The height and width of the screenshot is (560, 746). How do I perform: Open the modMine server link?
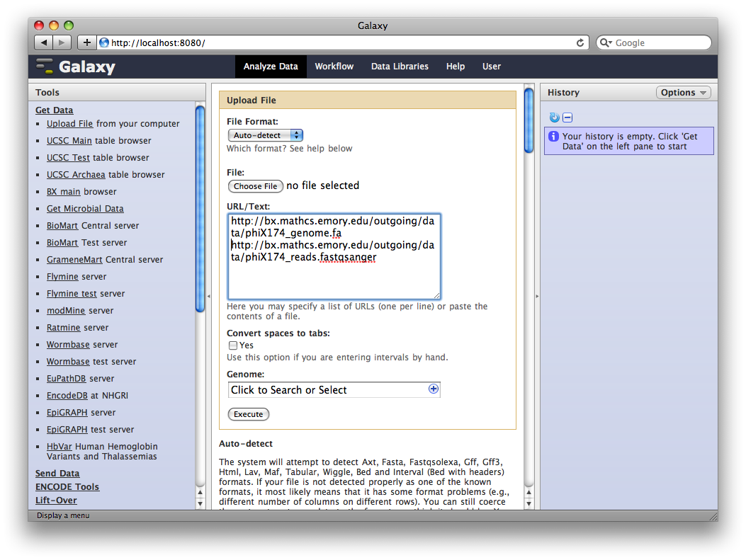[66, 311]
